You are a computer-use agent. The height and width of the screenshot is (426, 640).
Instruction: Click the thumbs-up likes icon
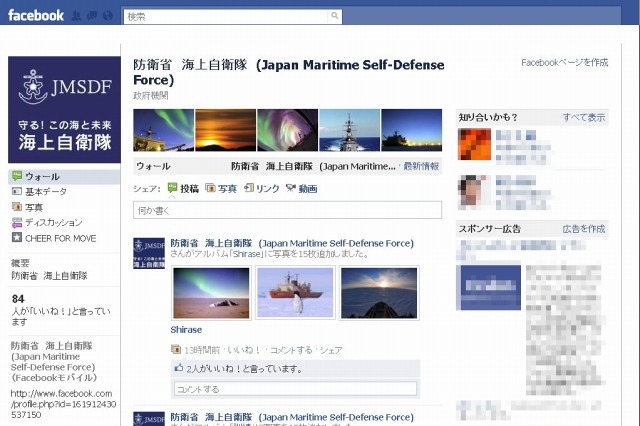[x=179, y=368]
